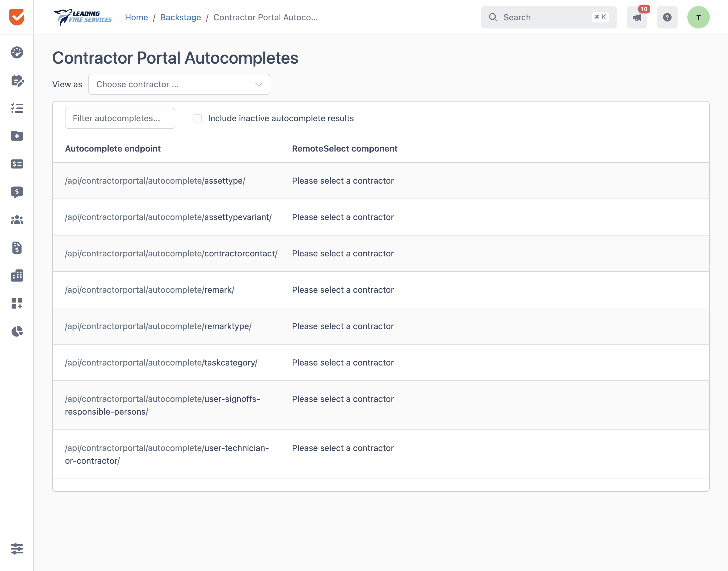Screen dimensions: 728x571
Task: Go to Home breadcrumb link
Action: point(136,17)
